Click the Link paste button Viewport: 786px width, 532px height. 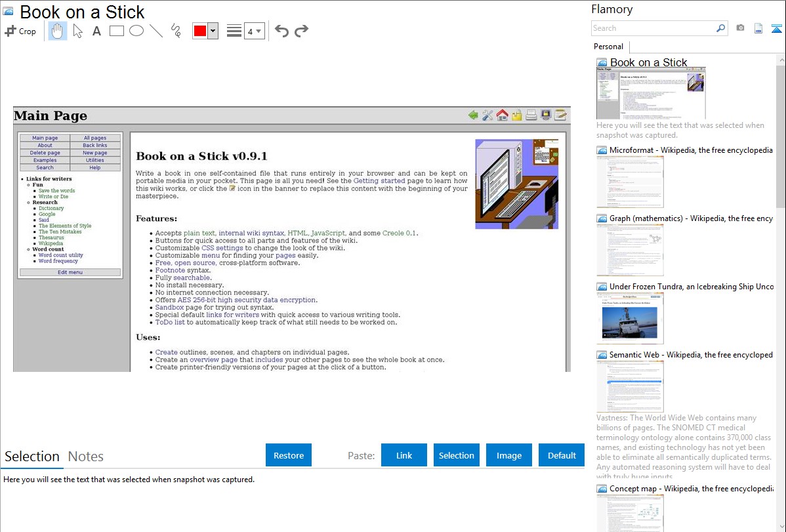pyautogui.click(x=404, y=455)
